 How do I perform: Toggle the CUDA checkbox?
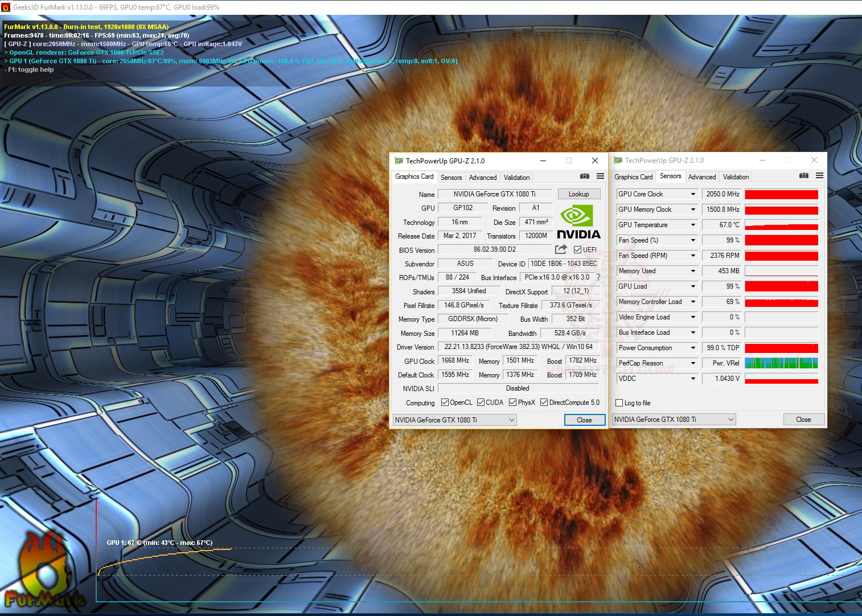pos(481,403)
